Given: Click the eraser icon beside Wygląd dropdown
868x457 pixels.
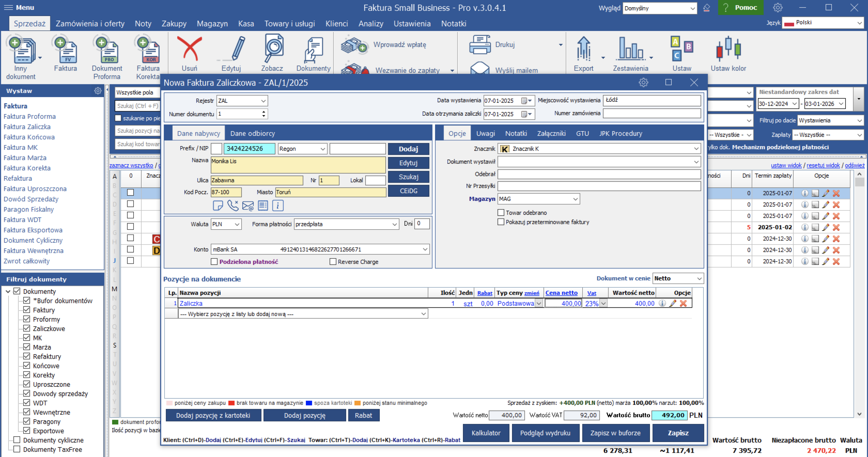Looking at the screenshot, I should (x=706, y=8).
